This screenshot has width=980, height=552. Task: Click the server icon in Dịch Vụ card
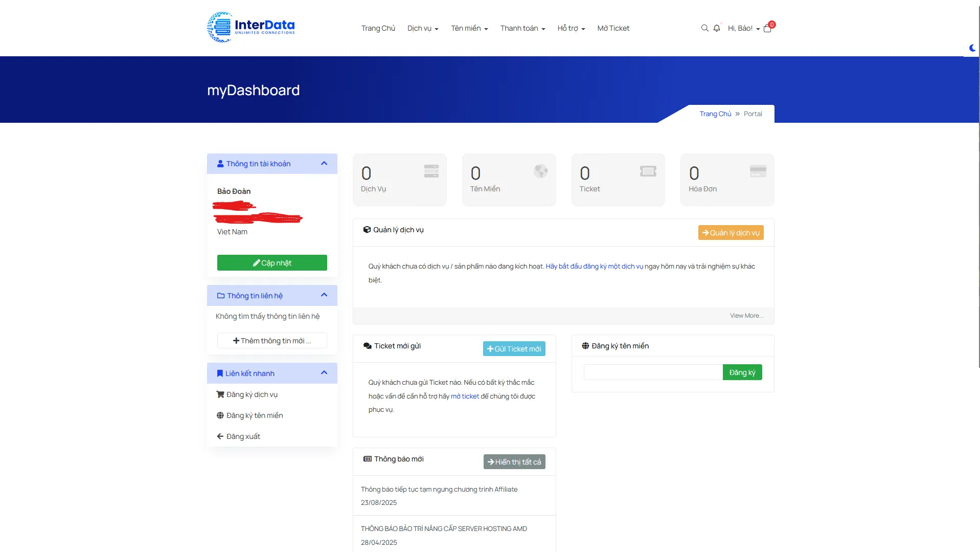tap(431, 171)
